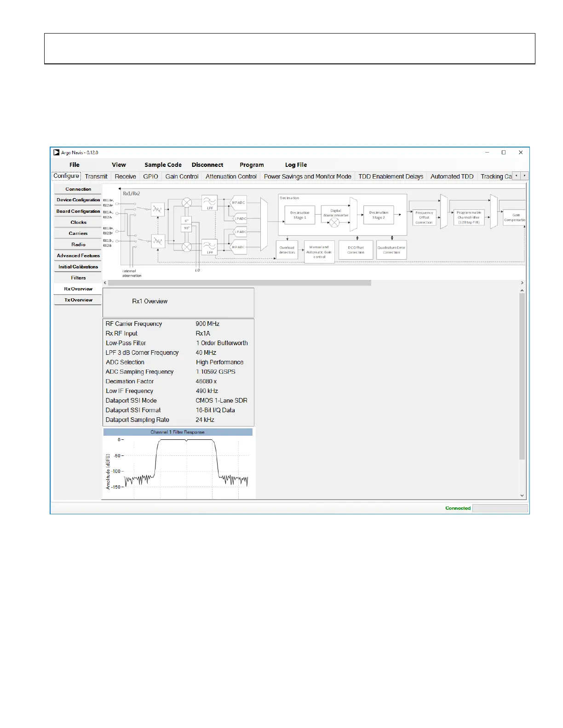The height and width of the screenshot is (728, 563).
Task: Open the Device Configuration page
Action: pos(78,200)
